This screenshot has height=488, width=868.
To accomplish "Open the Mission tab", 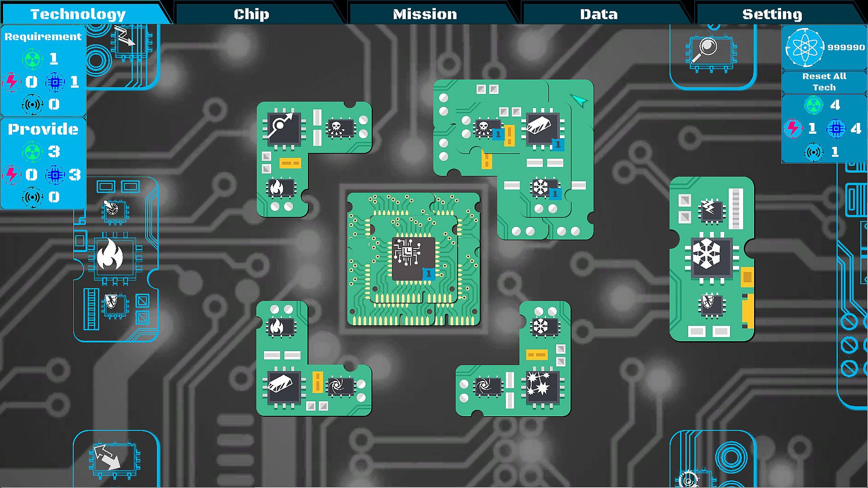I will [425, 14].
